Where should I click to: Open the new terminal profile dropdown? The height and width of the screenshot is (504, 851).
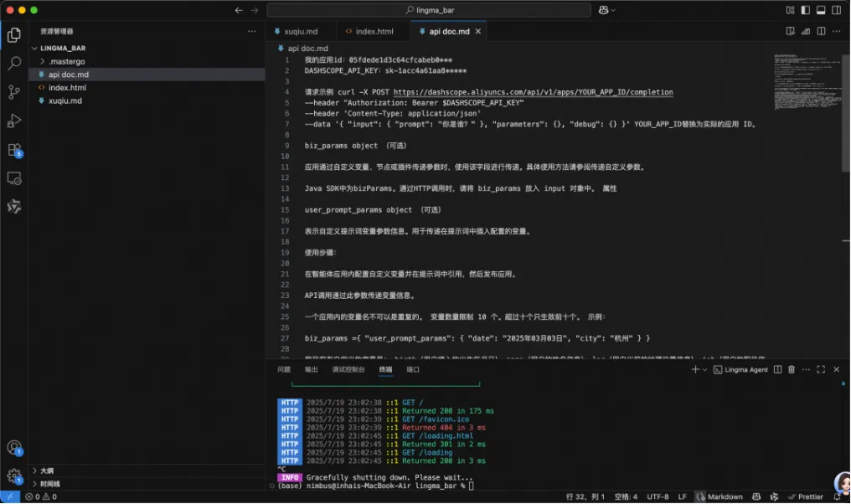tap(704, 369)
